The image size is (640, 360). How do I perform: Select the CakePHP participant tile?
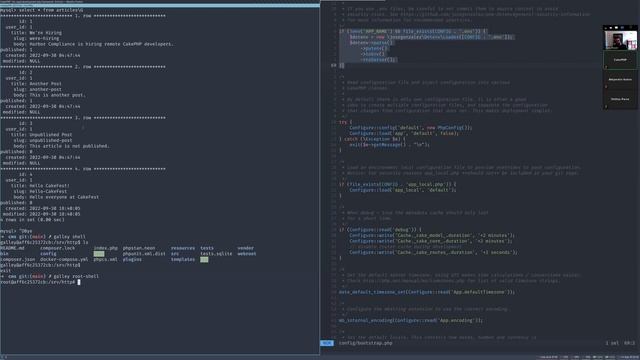pos(620,60)
